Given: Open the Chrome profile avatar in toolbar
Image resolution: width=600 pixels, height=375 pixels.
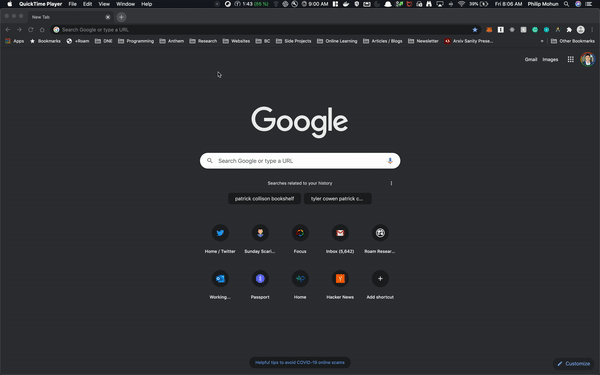Looking at the screenshot, I should pyautogui.click(x=580, y=30).
